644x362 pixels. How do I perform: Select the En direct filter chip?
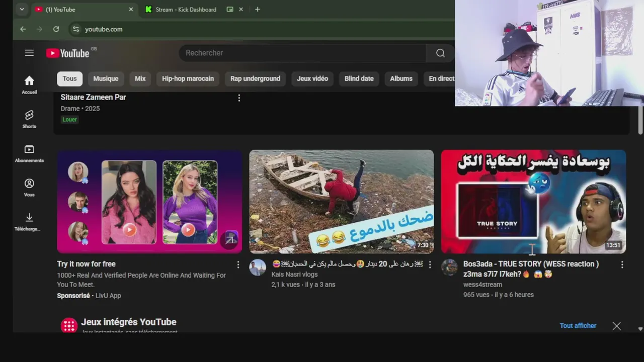[x=439, y=78]
